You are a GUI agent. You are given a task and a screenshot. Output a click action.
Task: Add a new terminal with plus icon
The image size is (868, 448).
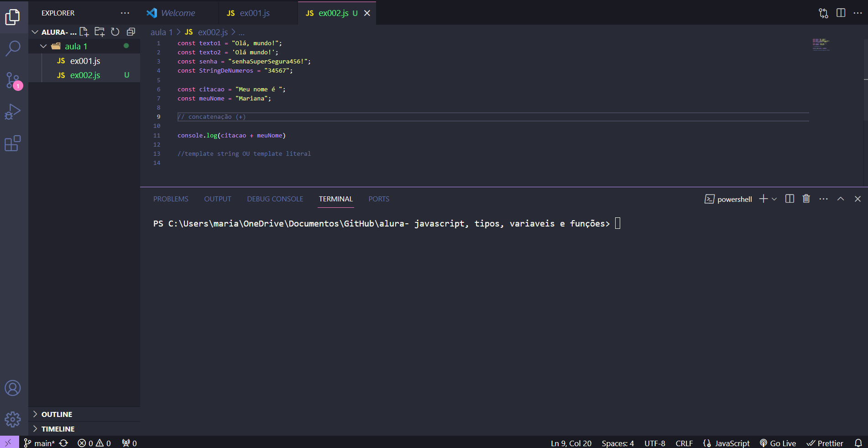[763, 199]
